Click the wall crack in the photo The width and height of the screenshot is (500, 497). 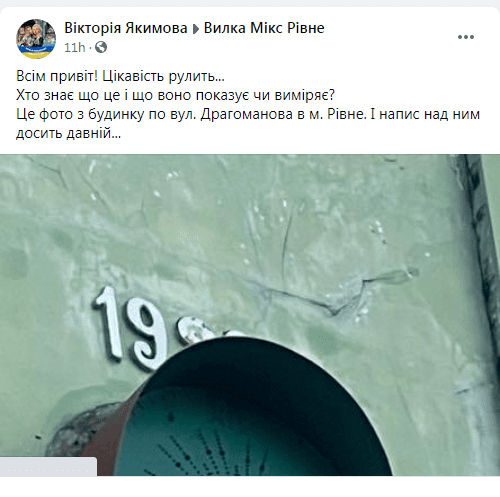point(333,293)
